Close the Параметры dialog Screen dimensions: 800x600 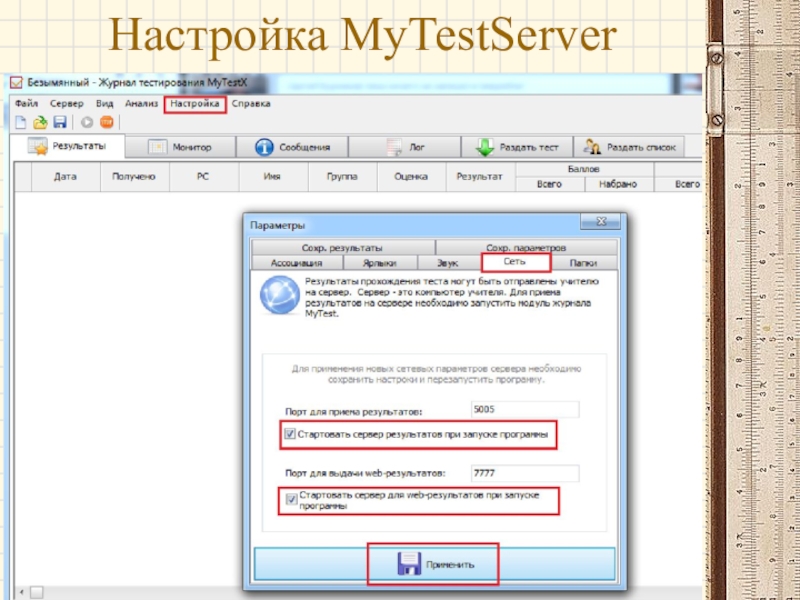[x=601, y=221]
